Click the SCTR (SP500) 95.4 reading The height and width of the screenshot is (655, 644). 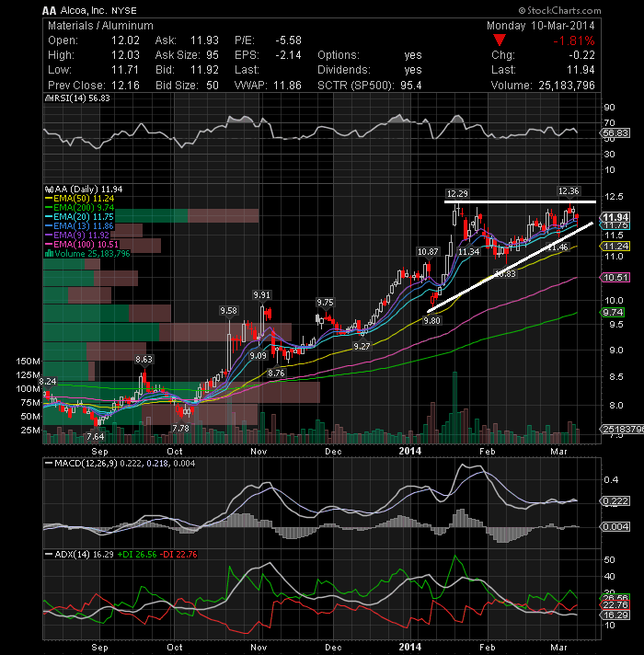(x=370, y=86)
